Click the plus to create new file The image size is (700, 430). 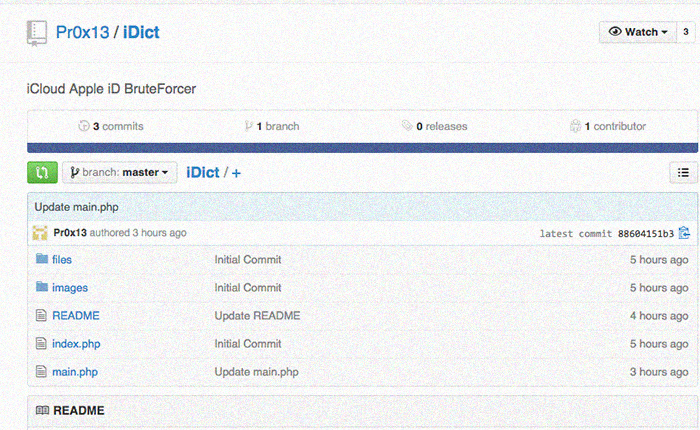(x=236, y=173)
